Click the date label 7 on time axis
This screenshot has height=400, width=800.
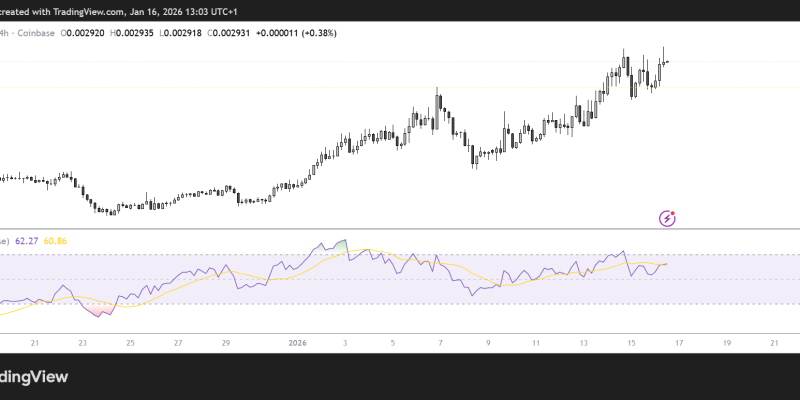(x=440, y=342)
